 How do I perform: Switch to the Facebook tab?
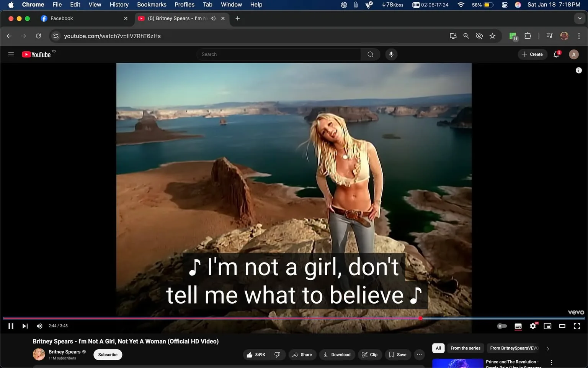tap(62, 18)
